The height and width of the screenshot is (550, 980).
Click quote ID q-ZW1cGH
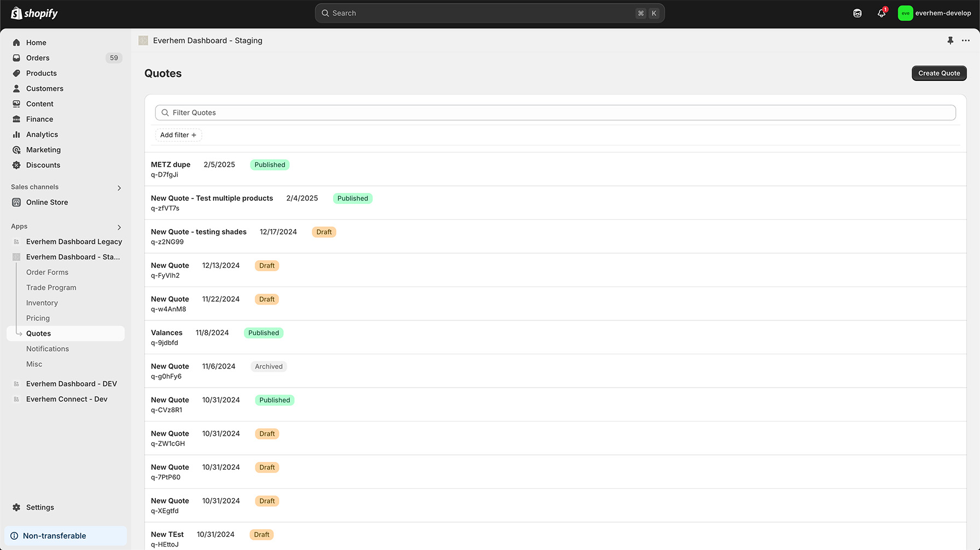(x=168, y=444)
